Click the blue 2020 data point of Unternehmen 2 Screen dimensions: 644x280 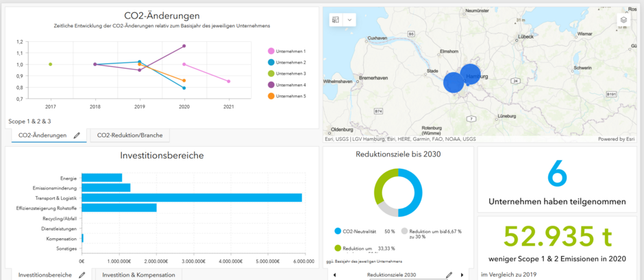click(x=184, y=88)
